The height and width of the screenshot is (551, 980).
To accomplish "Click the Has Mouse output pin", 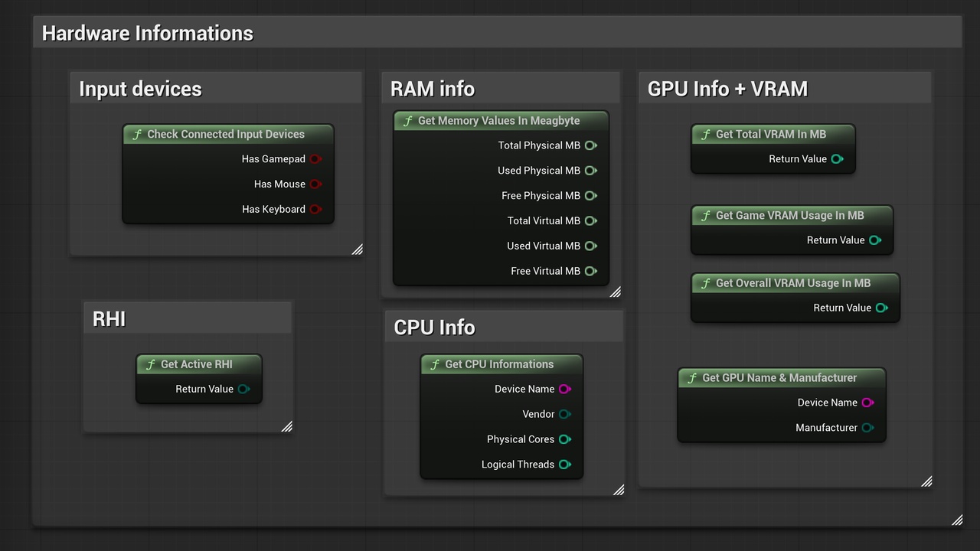I will [x=315, y=184].
